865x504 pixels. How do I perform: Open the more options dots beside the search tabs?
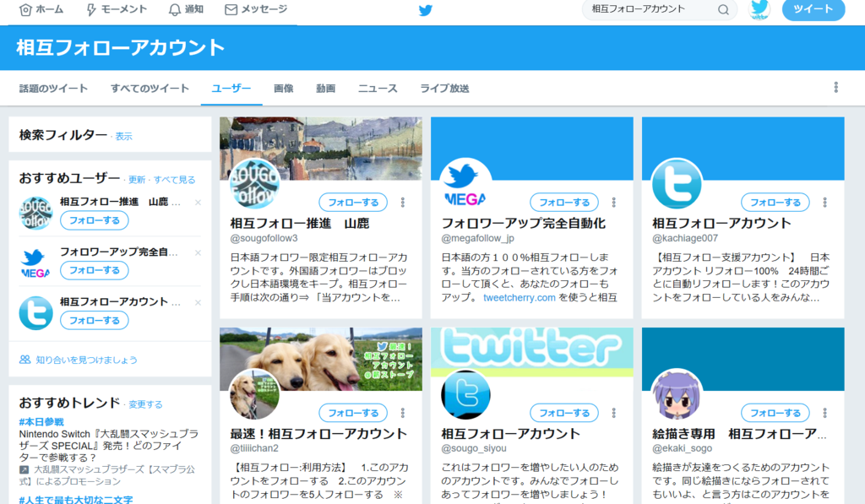(x=835, y=88)
